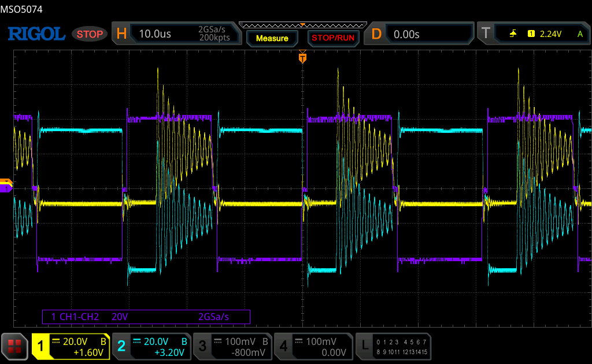Toggle channel 3 button
The width and height of the screenshot is (592, 364).
(x=202, y=346)
